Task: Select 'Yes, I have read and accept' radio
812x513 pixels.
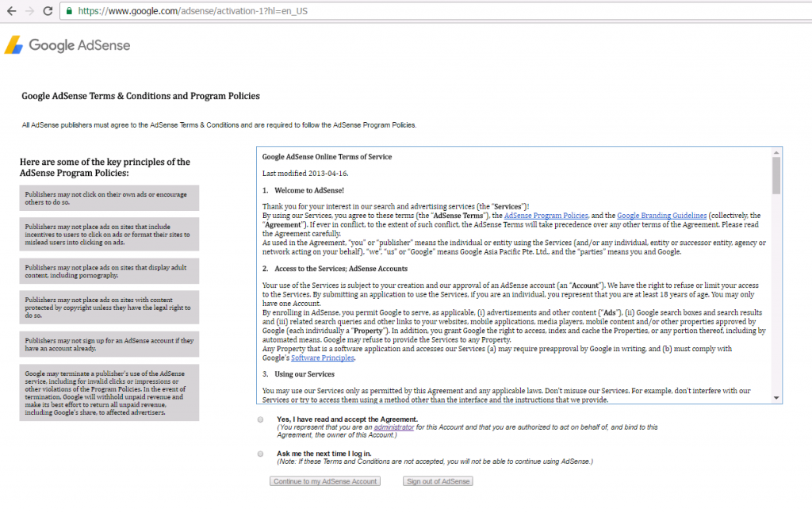Action: [260, 419]
